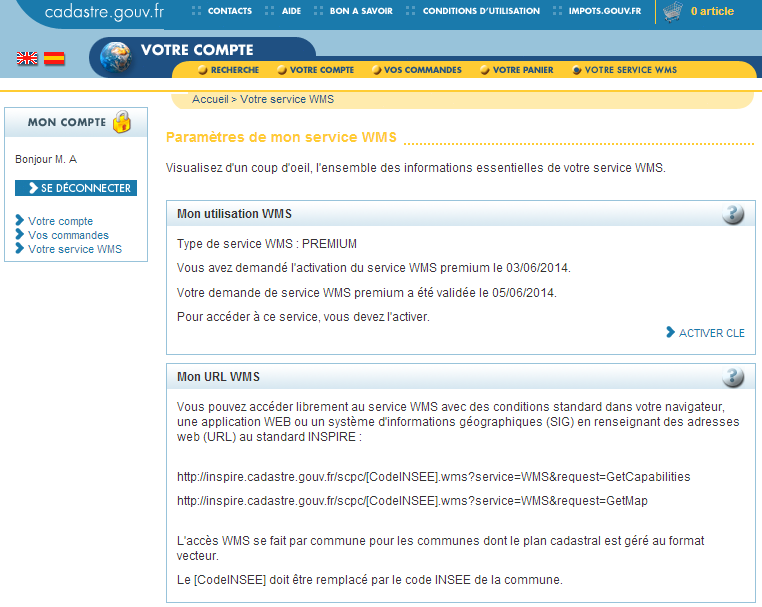
Task: Click the Mon utilisation WMS panel title
Action: [x=234, y=214]
